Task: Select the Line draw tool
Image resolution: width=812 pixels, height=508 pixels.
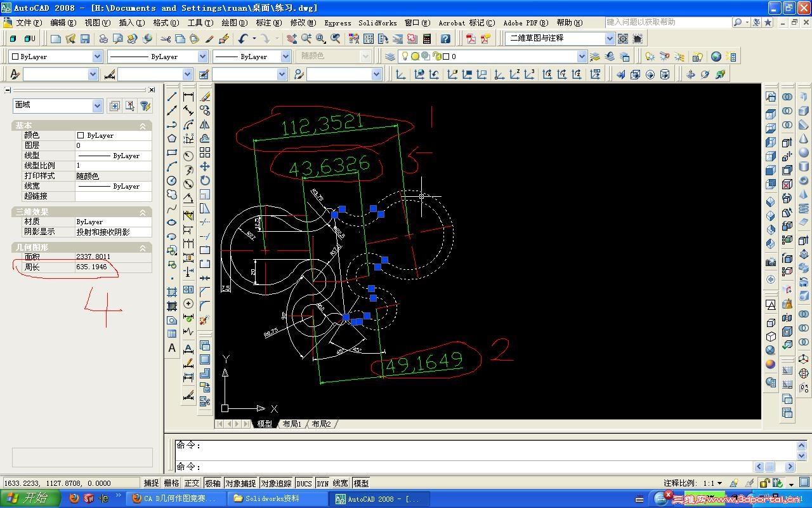Action: point(172,97)
